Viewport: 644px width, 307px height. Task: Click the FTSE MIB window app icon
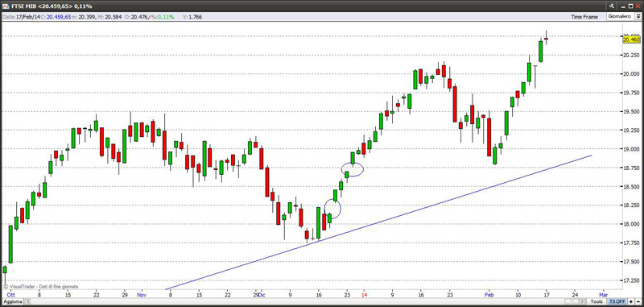pyautogui.click(x=5, y=6)
